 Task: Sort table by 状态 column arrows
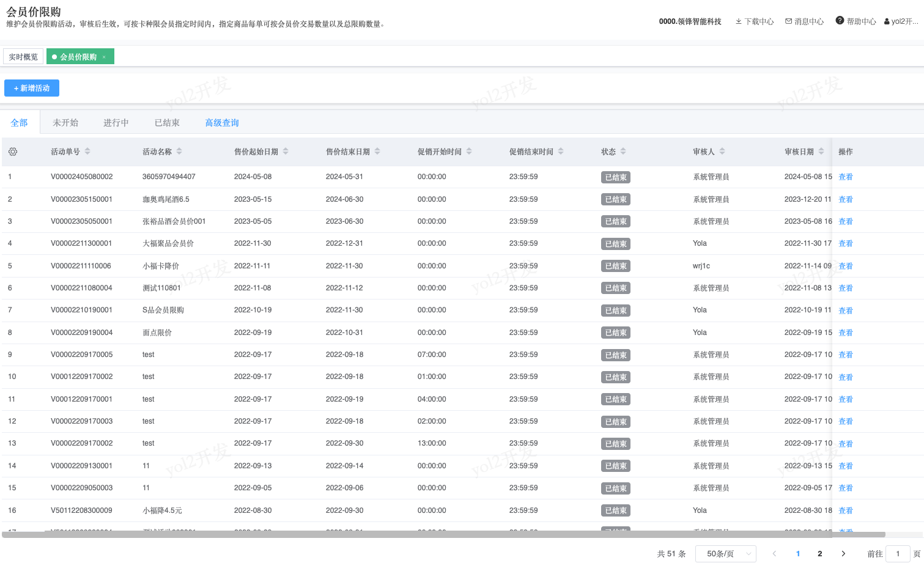[x=623, y=152]
